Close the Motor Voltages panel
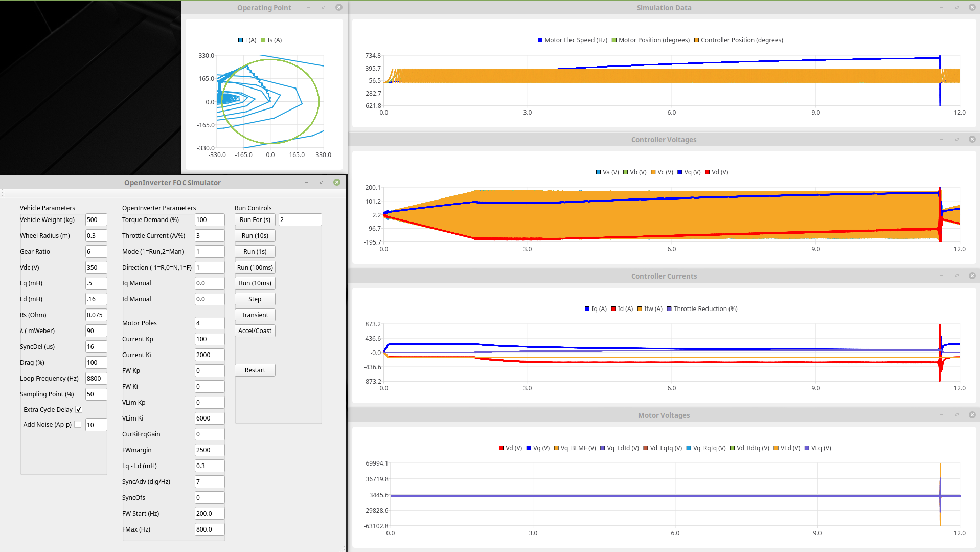Image resolution: width=980 pixels, height=552 pixels. point(972,415)
